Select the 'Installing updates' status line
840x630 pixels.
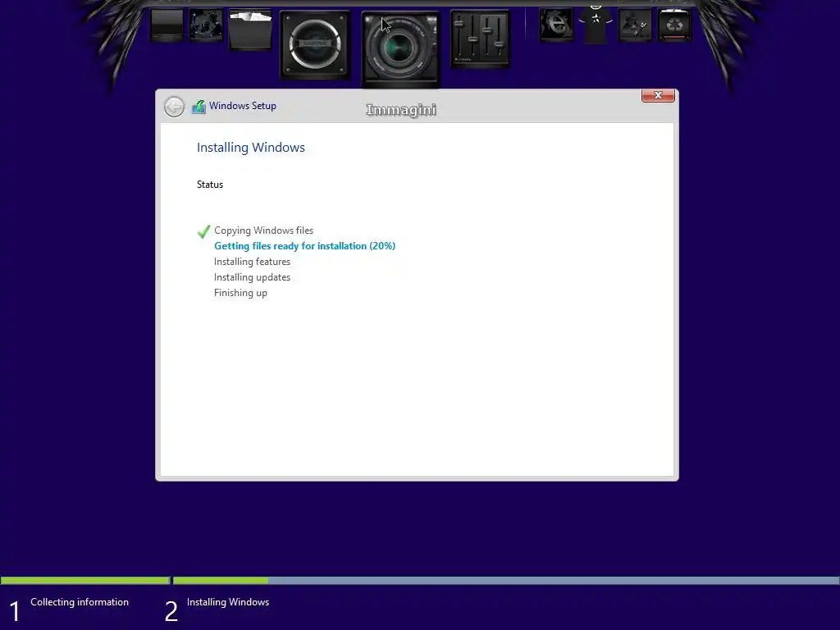253,277
